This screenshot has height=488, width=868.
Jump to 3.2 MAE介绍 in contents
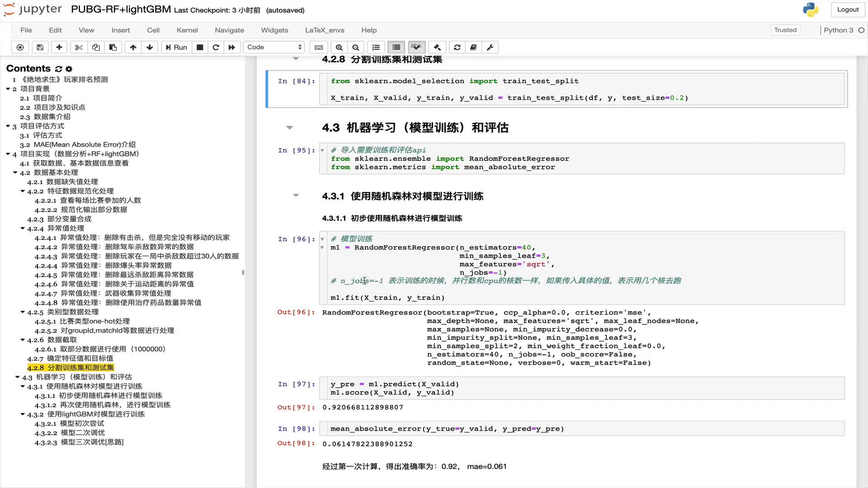click(x=78, y=145)
